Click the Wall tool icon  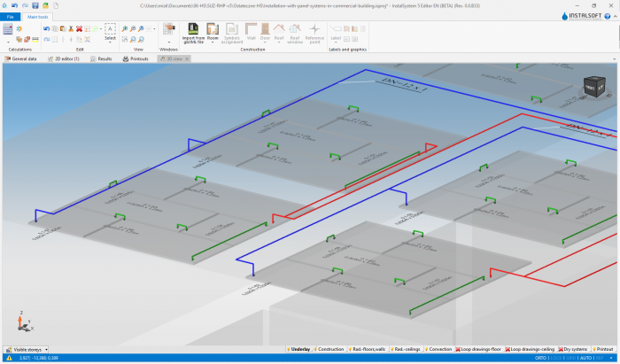[251, 28]
